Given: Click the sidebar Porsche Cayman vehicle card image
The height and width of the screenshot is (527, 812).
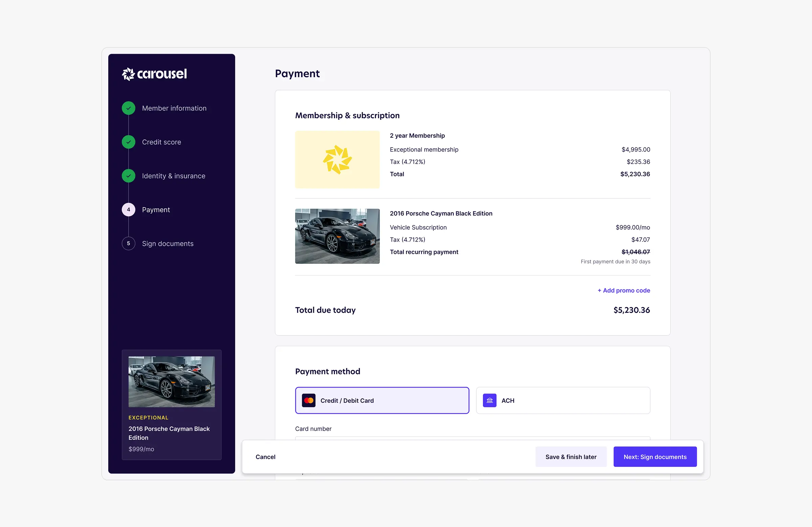Looking at the screenshot, I should point(171,381).
